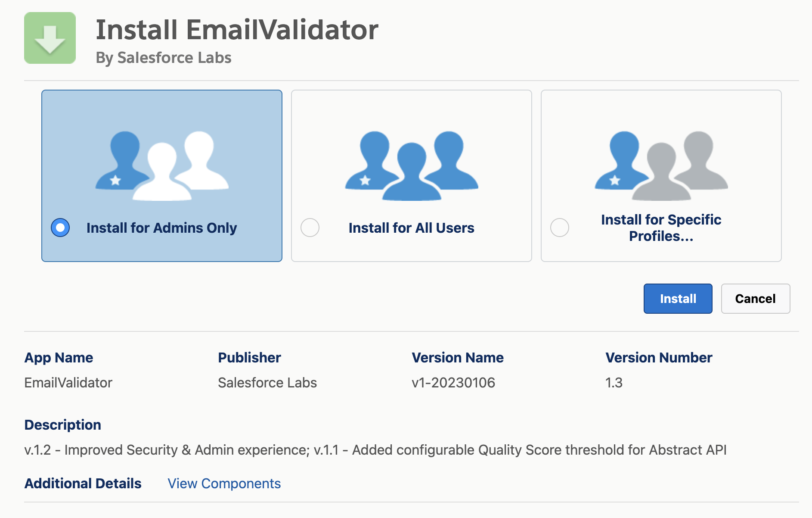Click the All Users people group icon
The height and width of the screenshot is (518, 812).
click(x=412, y=166)
